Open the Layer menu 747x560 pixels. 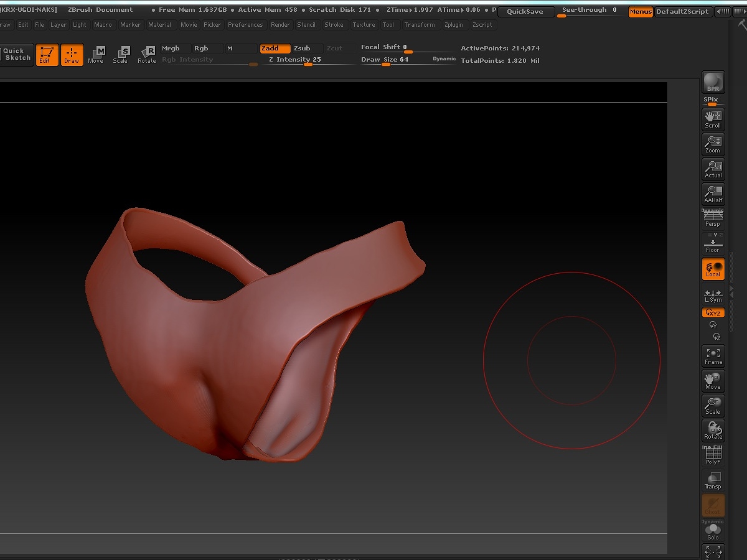(59, 25)
